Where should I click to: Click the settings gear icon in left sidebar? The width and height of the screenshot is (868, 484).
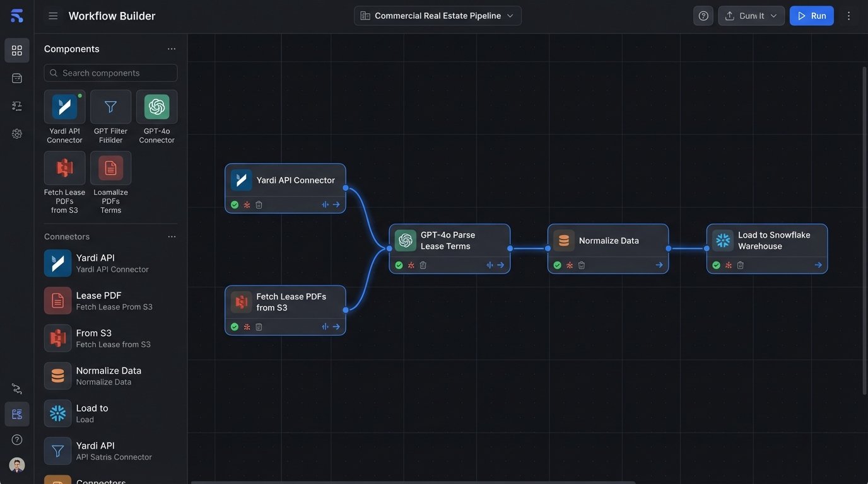[17, 134]
